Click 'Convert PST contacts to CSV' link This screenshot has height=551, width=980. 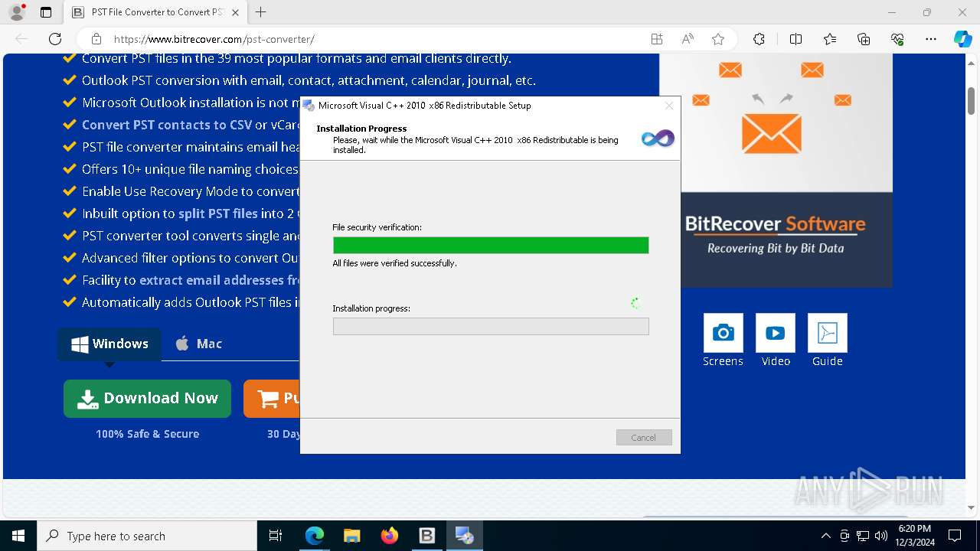[x=167, y=125]
